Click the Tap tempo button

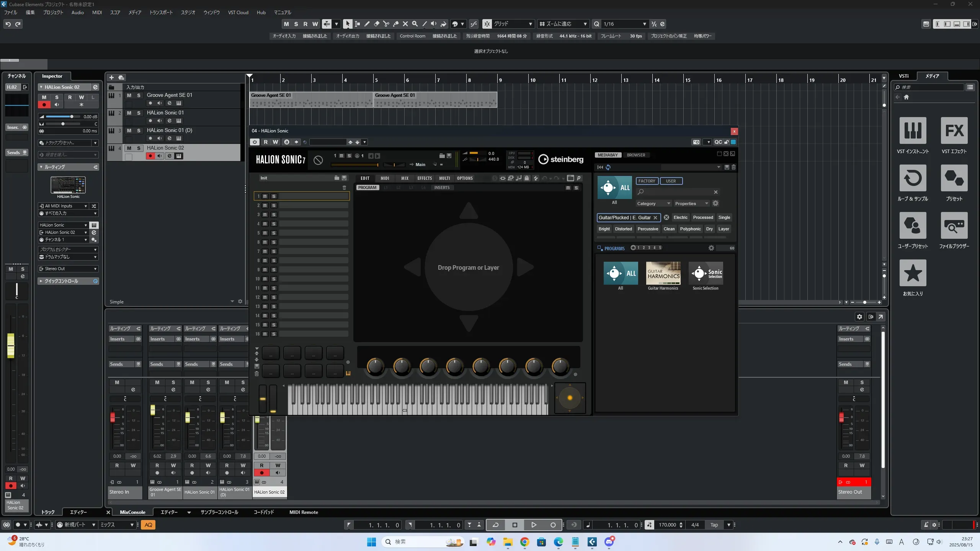pos(714,525)
